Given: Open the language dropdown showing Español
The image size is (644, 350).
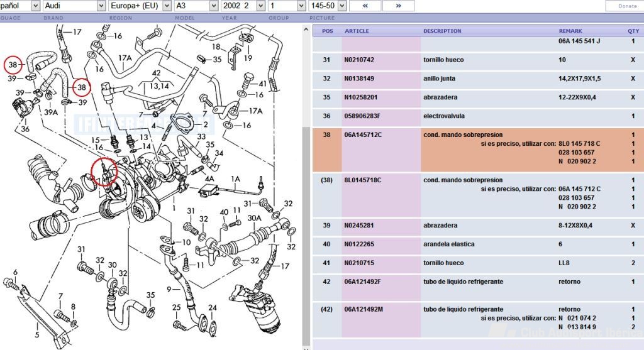Looking at the screenshot, I should click(19, 6).
